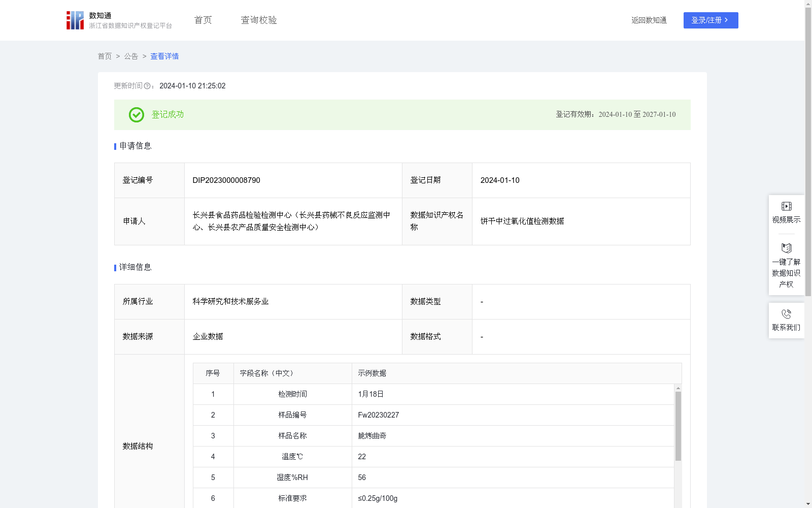This screenshot has width=812, height=508.
Task: Click the 企业数据 data source value
Action: coord(208,337)
